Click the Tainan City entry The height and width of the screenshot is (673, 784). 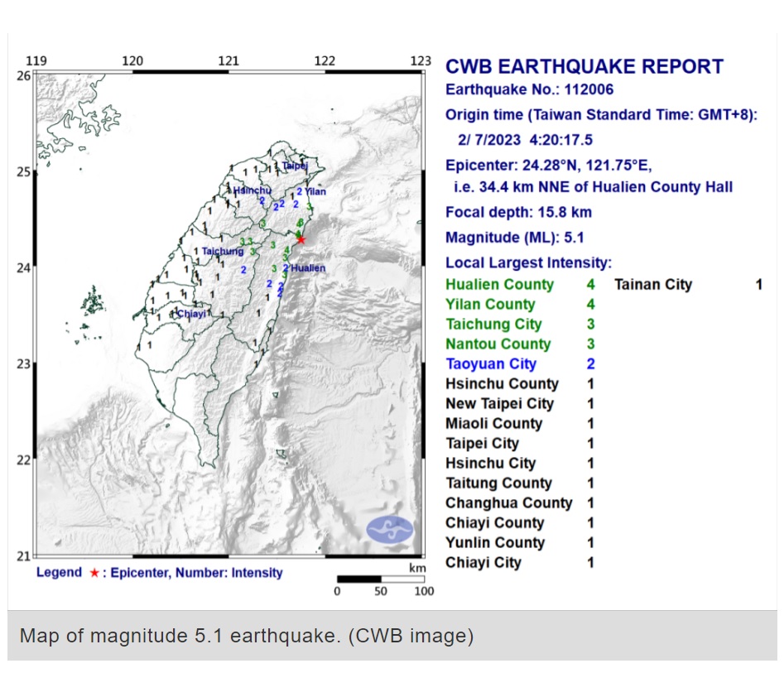[x=652, y=285]
